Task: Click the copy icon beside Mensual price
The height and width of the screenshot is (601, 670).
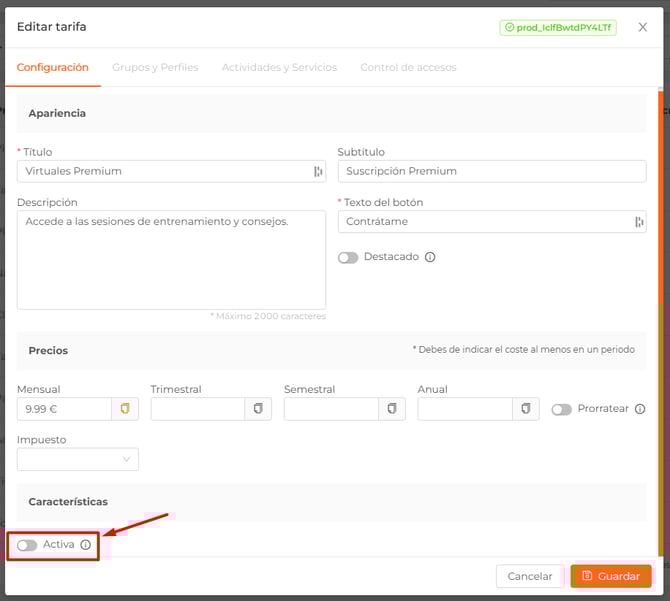Action: click(x=125, y=409)
